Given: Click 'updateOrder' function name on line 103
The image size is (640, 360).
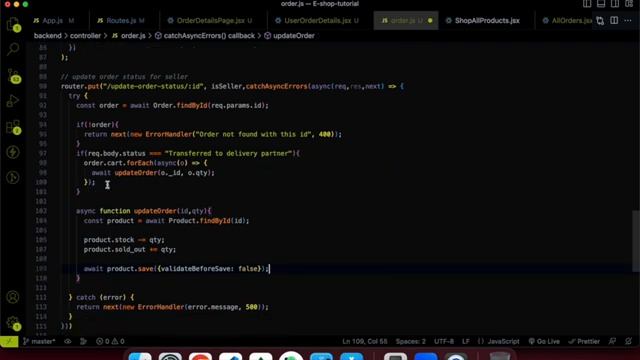Looking at the screenshot, I should click(x=155, y=211).
